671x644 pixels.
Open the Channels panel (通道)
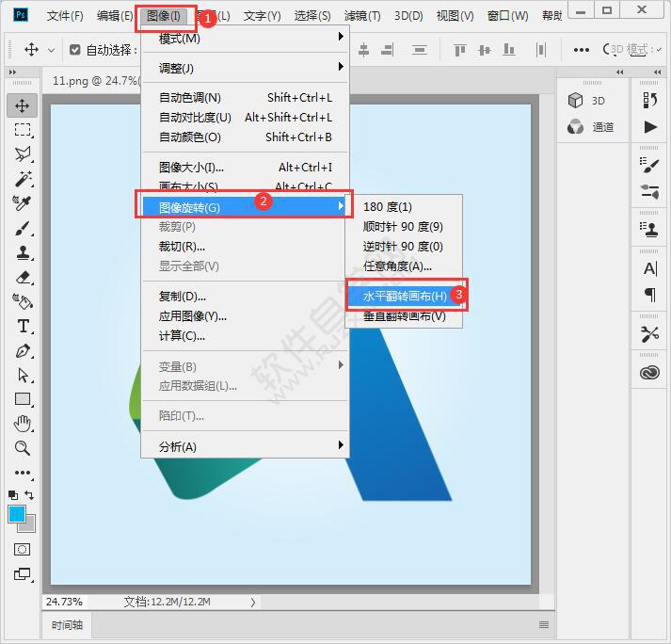pyautogui.click(x=591, y=127)
